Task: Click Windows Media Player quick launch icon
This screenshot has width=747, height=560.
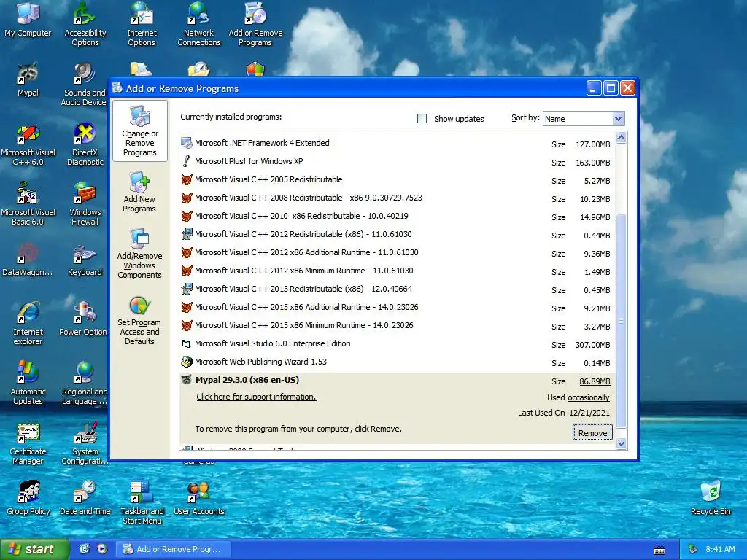Action: point(102,549)
